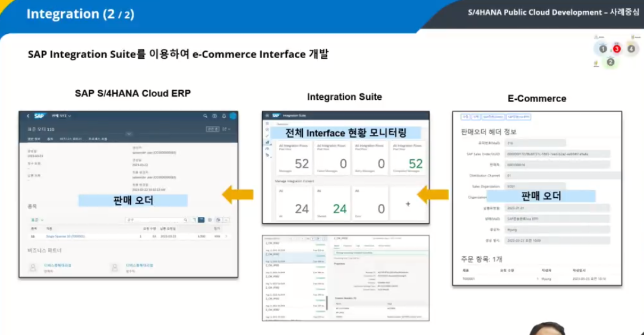This screenshot has height=335, width=644.
Task: Click highlighted blue table toolbar icon
Action: click(201, 220)
